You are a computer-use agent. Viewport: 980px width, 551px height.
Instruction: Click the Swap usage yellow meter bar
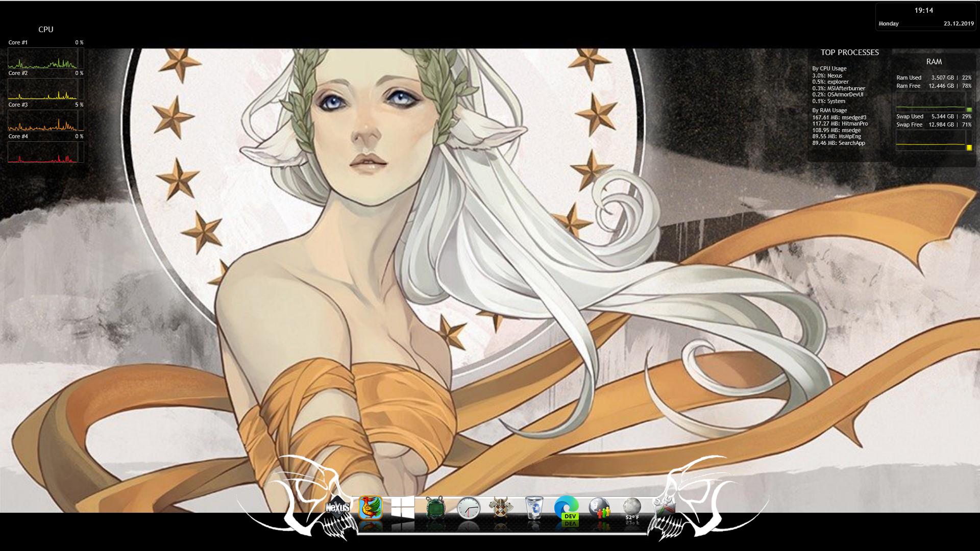(x=969, y=147)
